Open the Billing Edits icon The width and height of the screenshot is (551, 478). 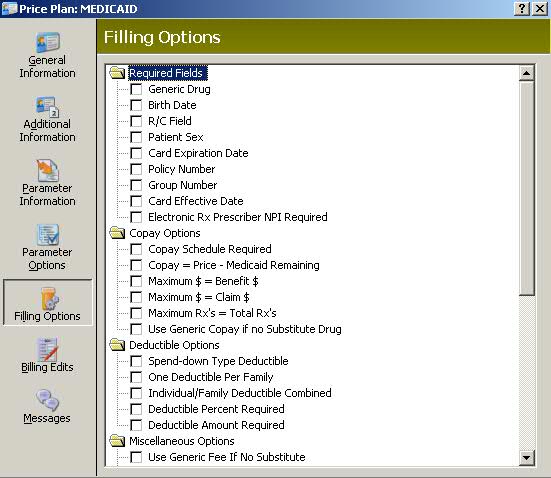(47, 349)
